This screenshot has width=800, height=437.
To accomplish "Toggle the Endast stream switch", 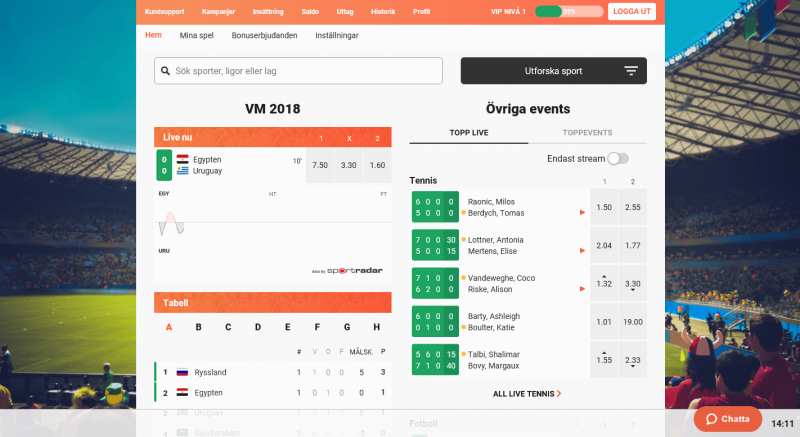I will coord(618,159).
